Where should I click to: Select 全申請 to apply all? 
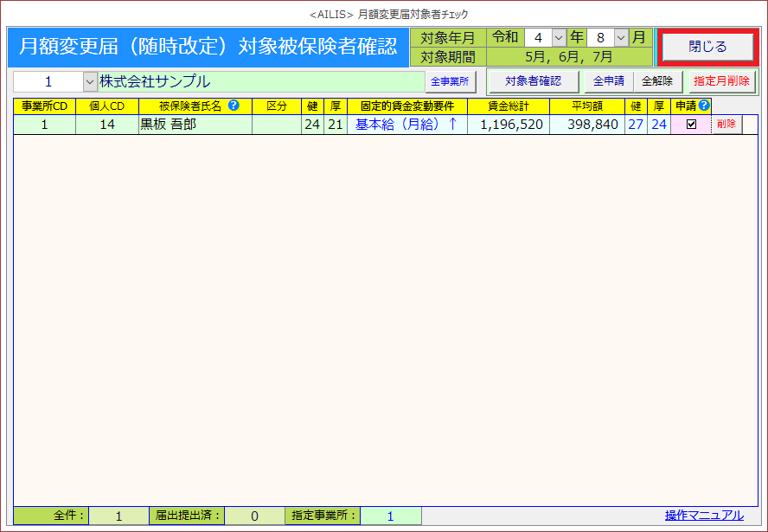(x=609, y=81)
